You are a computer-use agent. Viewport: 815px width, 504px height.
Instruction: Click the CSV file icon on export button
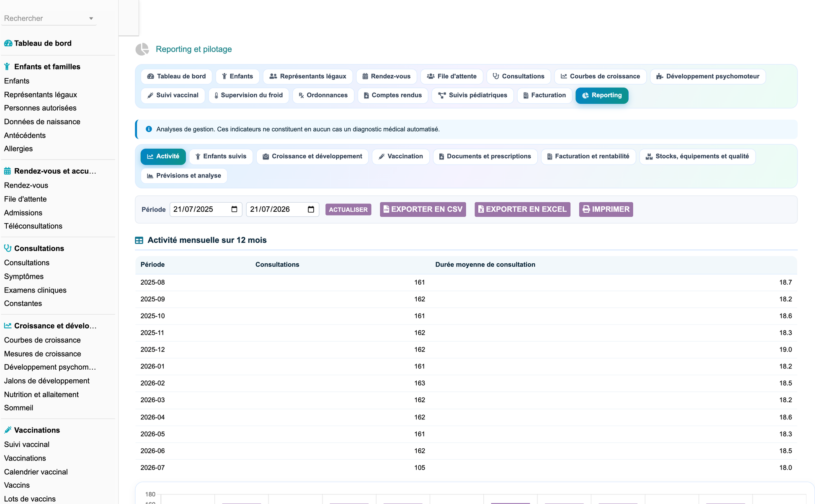coord(386,209)
